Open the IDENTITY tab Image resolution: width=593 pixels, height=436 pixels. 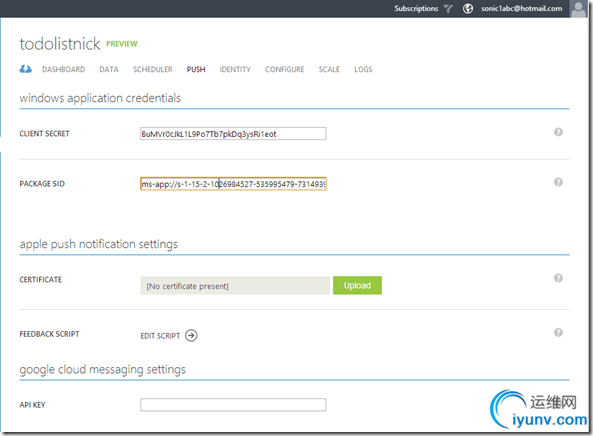click(235, 70)
